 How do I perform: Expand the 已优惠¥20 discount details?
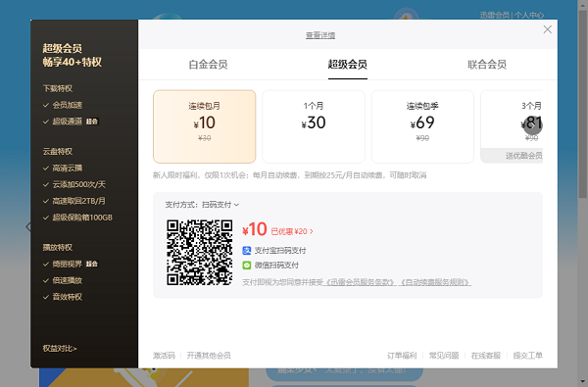292,232
